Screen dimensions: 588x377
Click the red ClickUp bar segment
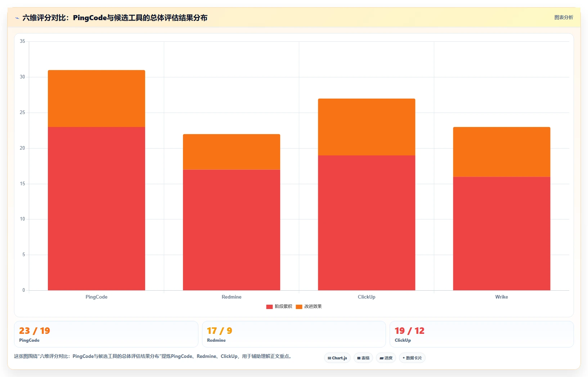coord(367,223)
